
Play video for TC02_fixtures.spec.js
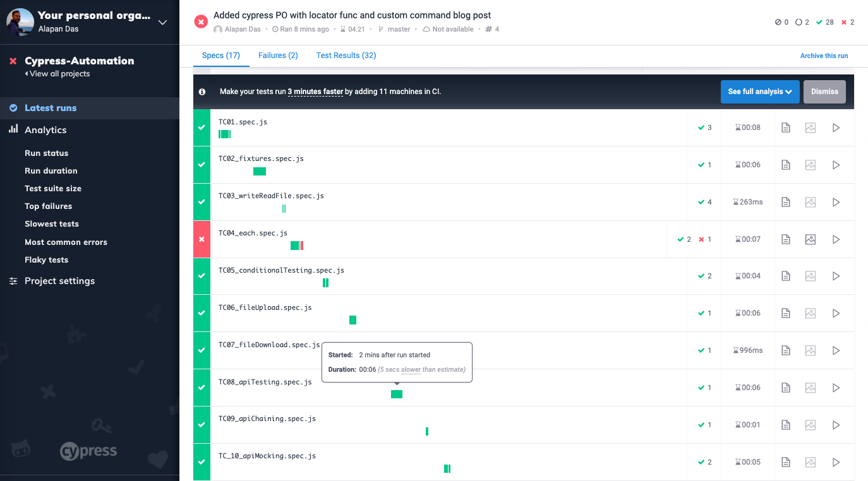[836, 165]
